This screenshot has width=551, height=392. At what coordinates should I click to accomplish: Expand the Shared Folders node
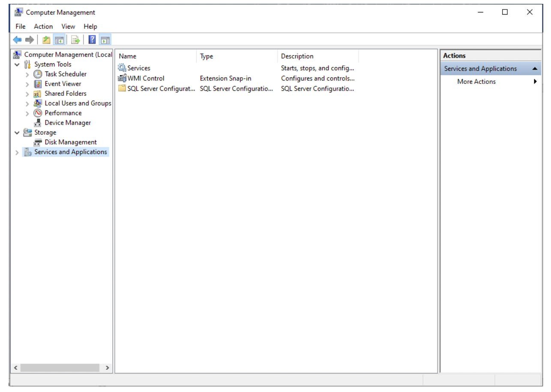tap(27, 94)
